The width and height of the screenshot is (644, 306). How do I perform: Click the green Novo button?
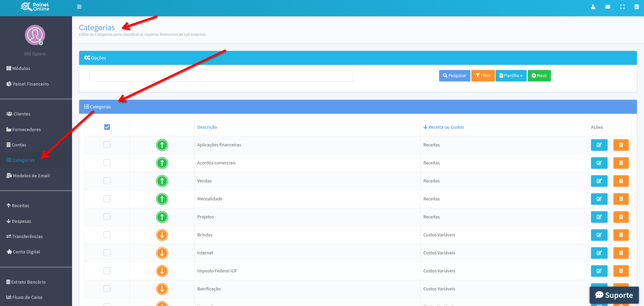(x=539, y=76)
